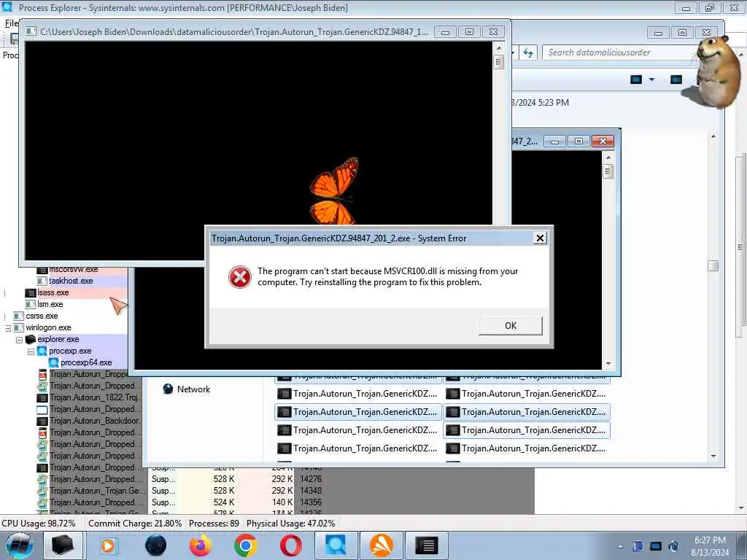Collapse the explorer.exe process tree node
This screenshot has height=560, width=747.
coord(20,340)
